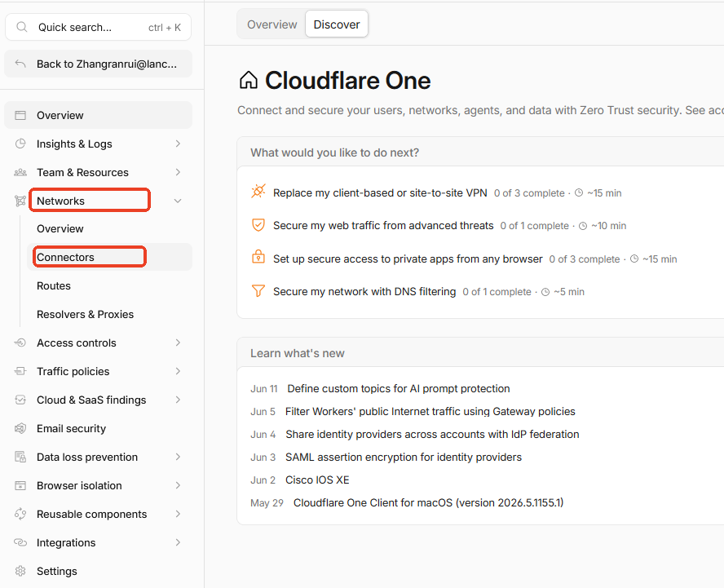Image resolution: width=724 pixels, height=588 pixels.
Task: Select the top Overview sidebar item
Action: [x=98, y=115]
